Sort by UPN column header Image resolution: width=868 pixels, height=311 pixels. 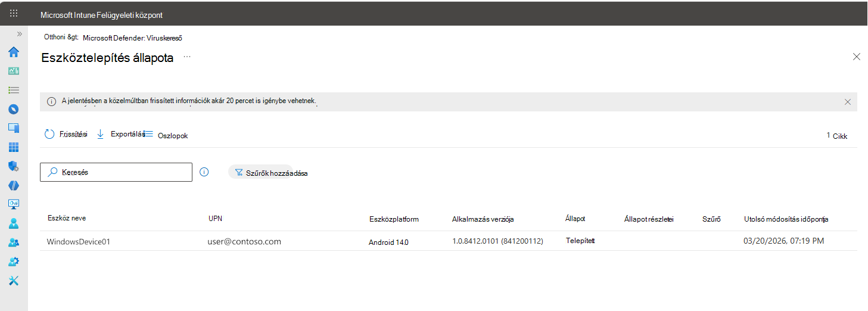coord(215,219)
